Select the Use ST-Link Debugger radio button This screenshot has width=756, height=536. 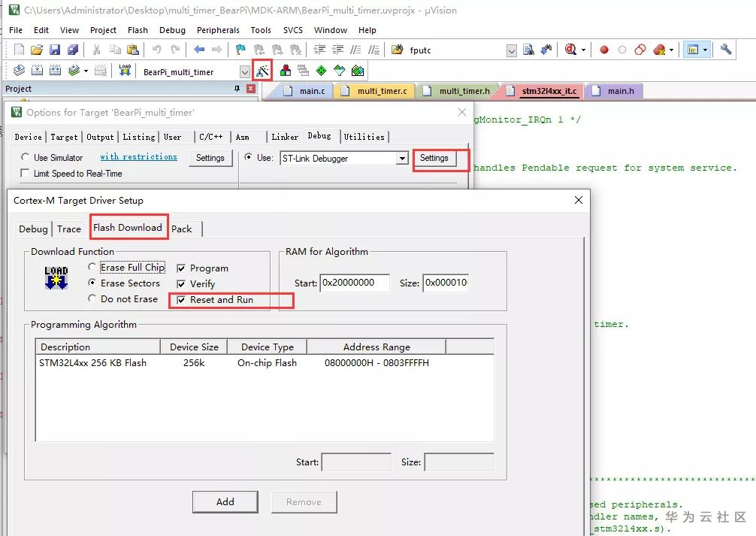click(248, 157)
